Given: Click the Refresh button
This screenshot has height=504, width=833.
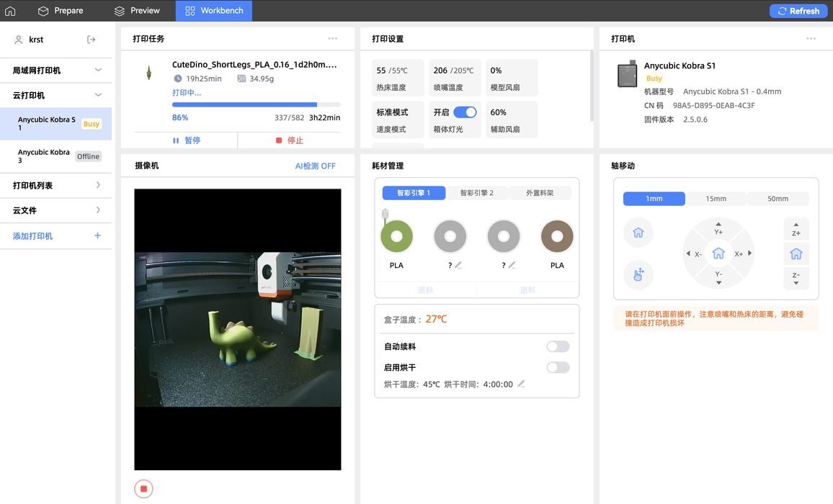Looking at the screenshot, I should click(x=798, y=11).
